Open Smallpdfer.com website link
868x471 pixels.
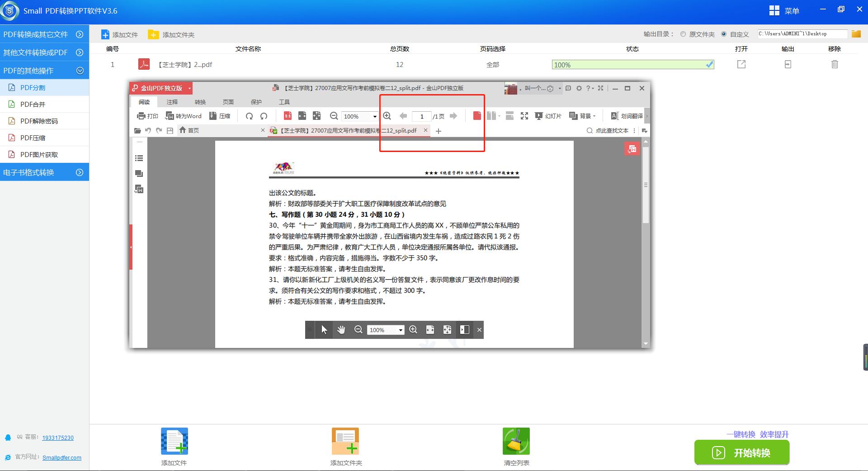click(62, 457)
